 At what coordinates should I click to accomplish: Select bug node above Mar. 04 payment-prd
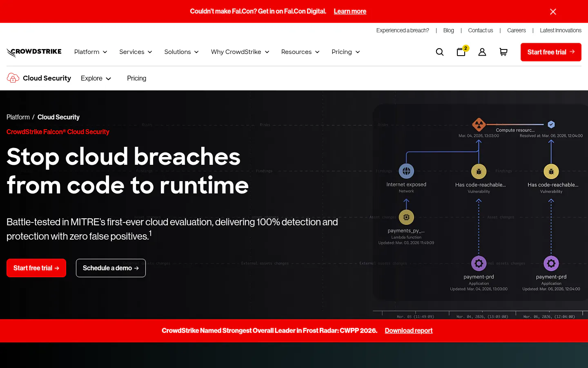(x=479, y=172)
